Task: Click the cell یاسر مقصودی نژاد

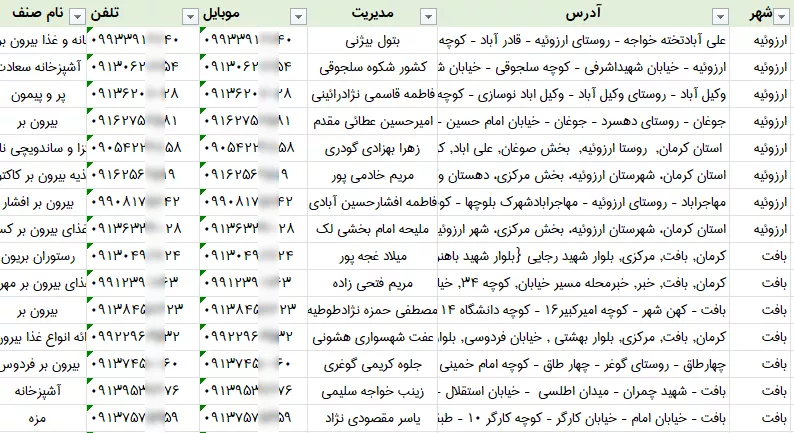Action: (x=372, y=418)
